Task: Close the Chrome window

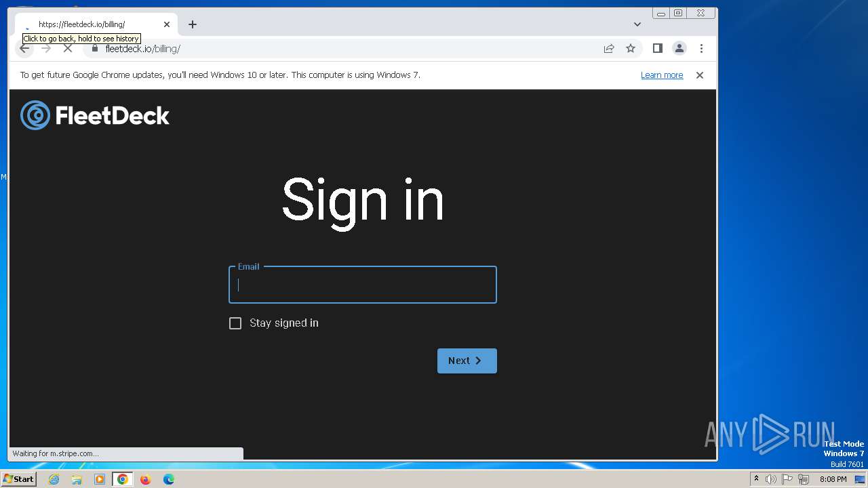Action: click(x=701, y=13)
